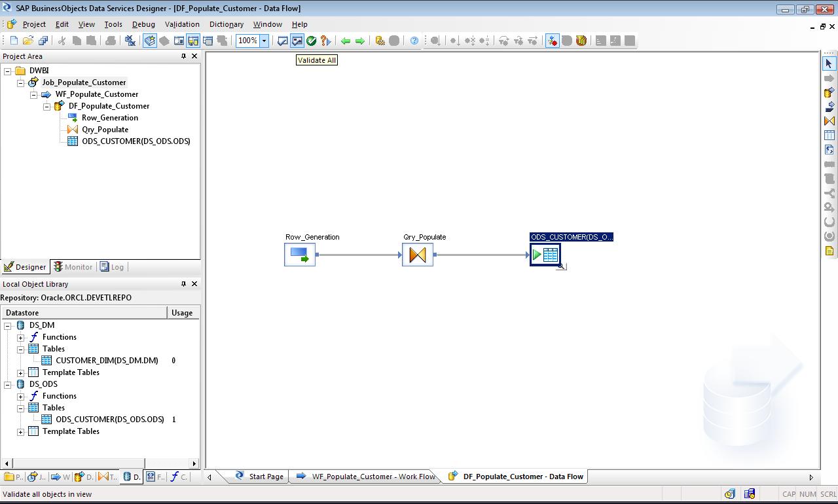Click the Row_Generation transform on canvas
Screen dimensions: 838x504
coord(300,255)
